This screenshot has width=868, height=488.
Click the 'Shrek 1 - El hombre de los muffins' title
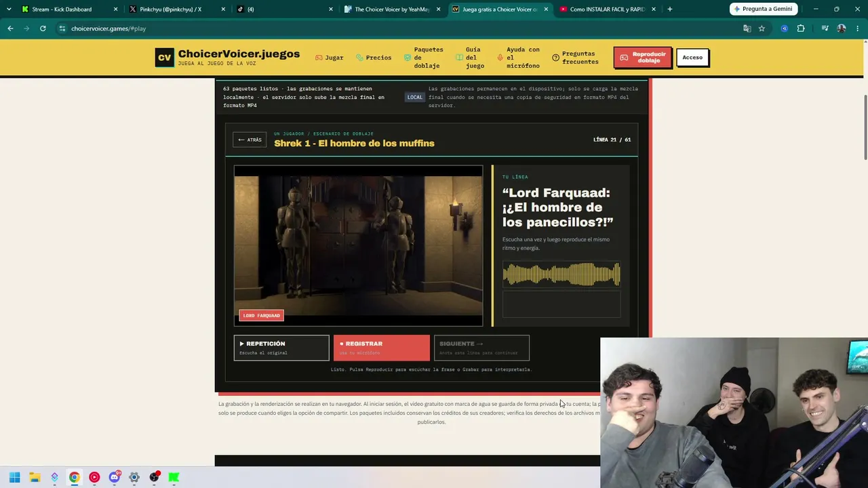point(354,144)
